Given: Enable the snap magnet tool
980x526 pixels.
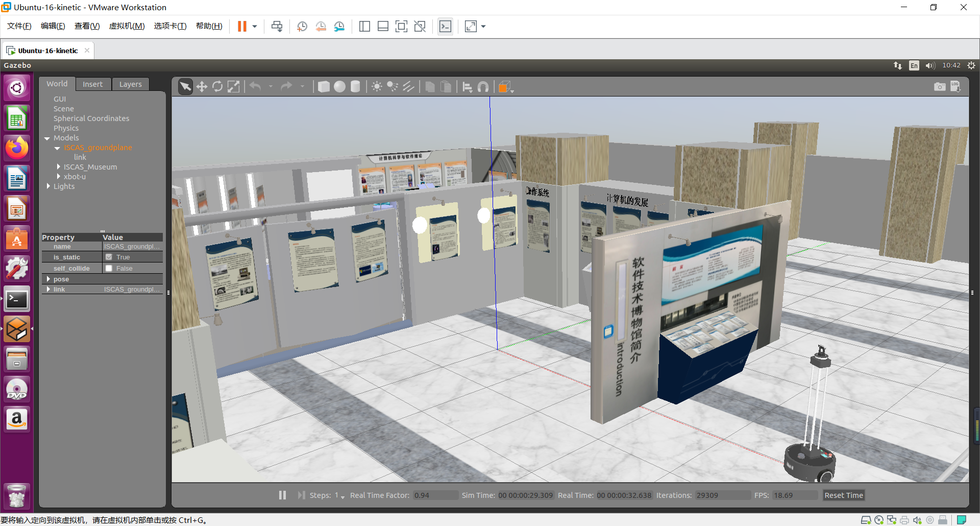Looking at the screenshot, I should [483, 87].
